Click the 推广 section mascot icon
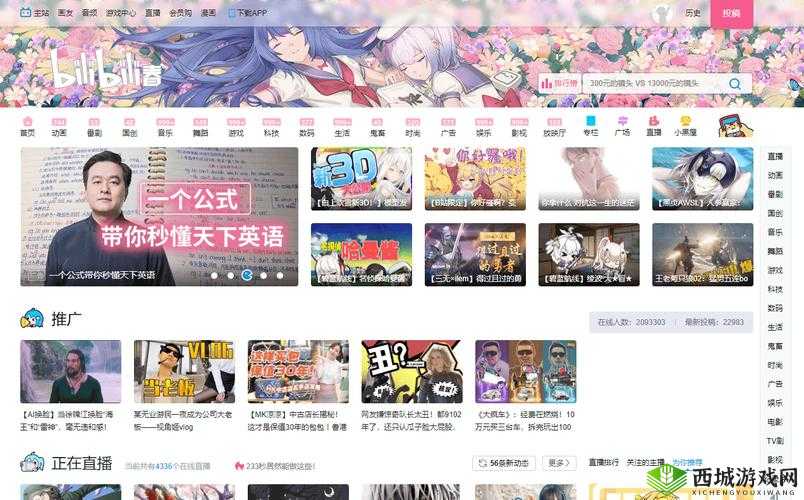The width and height of the screenshot is (804, 500). click(32, 318)
